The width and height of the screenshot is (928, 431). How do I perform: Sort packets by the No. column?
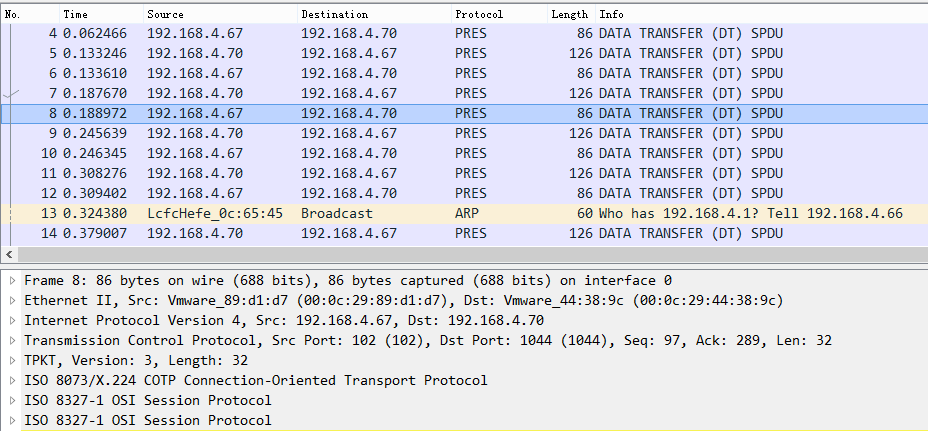coord(13,15)
